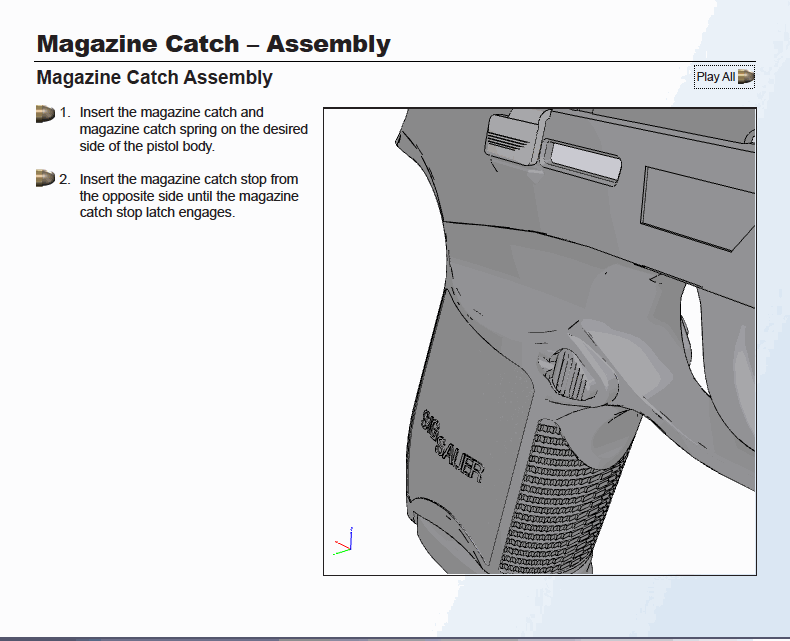Click the step number 1 label
This screenshot has width=790, height=641.
coord(64,113)
